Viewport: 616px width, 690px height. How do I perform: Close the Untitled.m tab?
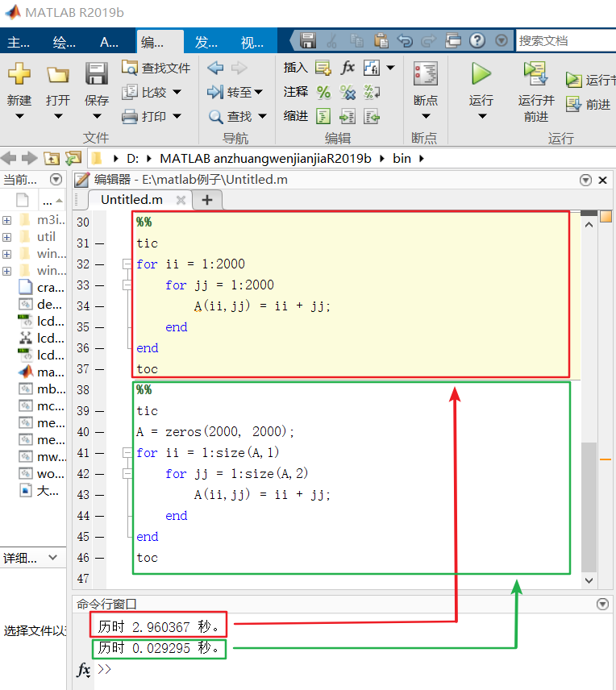point(181,200)
